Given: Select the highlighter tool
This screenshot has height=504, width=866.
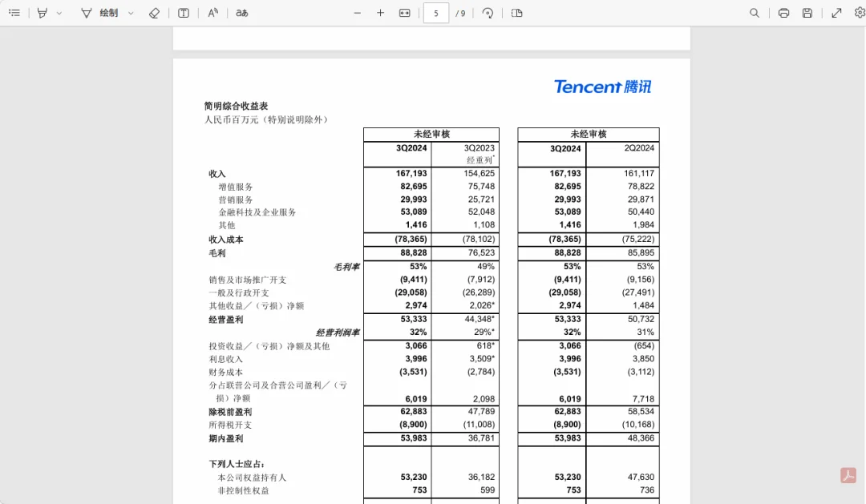Looking at the screenshot, I should pyautogui.click(x=42, y=13).
